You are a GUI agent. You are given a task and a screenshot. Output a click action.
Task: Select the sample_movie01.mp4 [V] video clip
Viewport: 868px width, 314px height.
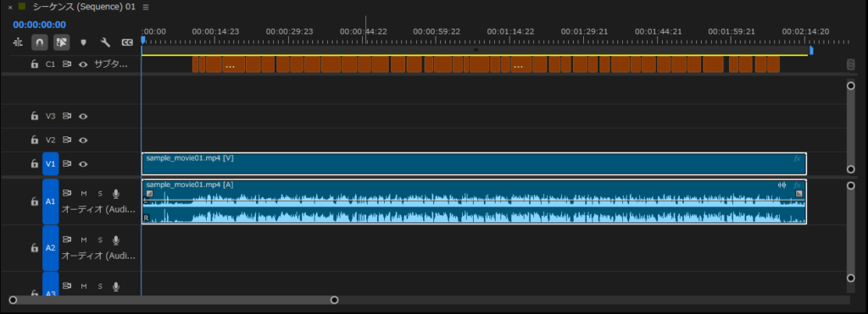point(474,164)
